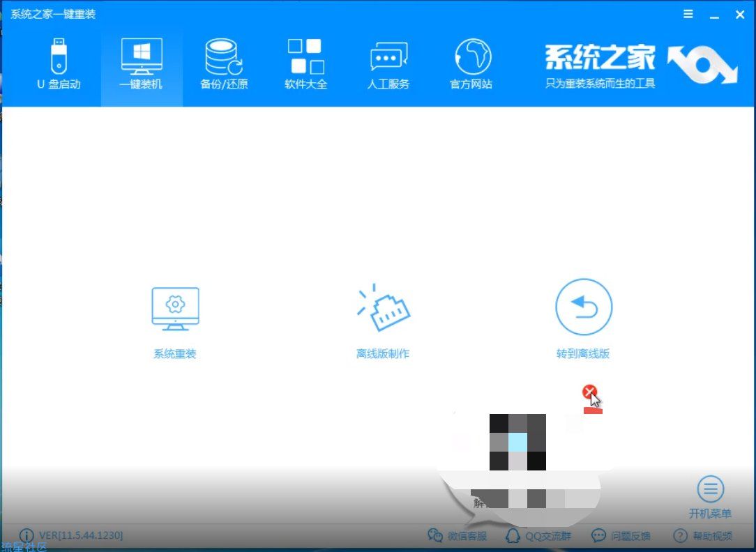Click the 离线版制作 network plug icon

point(383,308)
